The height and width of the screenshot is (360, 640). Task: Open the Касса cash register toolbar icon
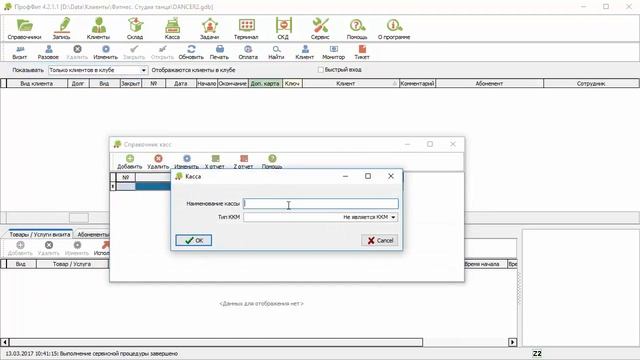point(172,29)
